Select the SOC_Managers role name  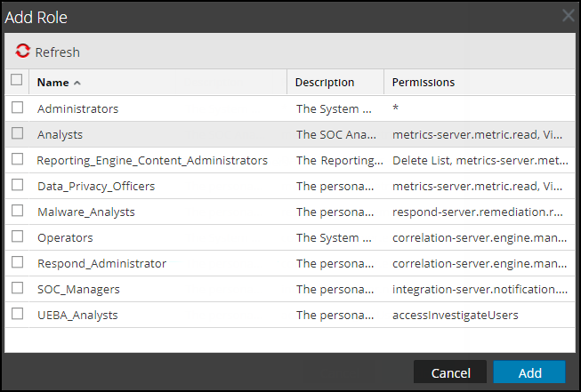pos(78,290)
